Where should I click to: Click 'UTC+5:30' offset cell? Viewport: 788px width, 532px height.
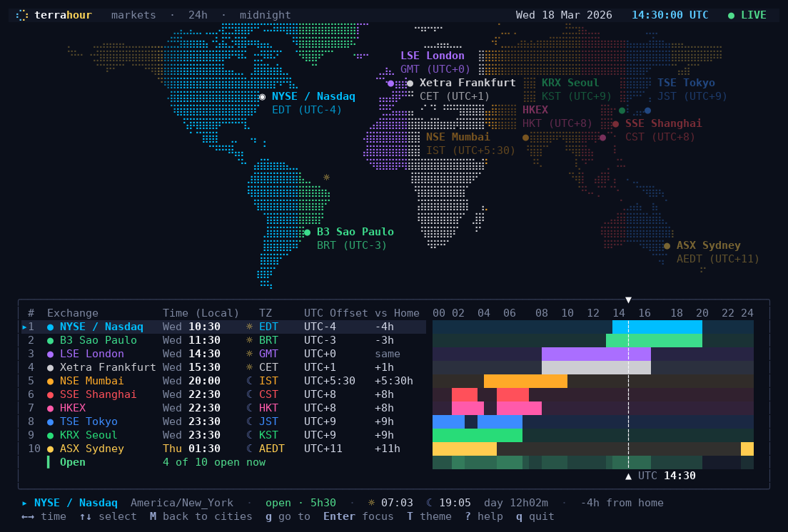[330, 381]
